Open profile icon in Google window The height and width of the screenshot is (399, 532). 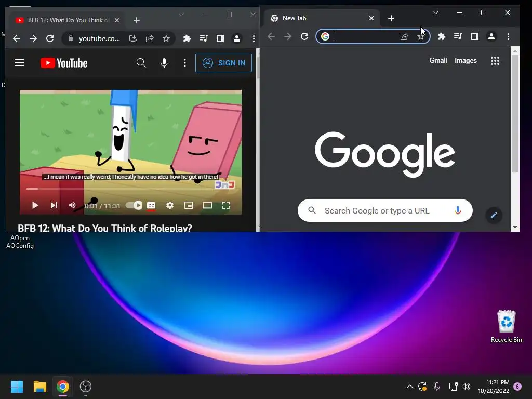pos(491,36)
